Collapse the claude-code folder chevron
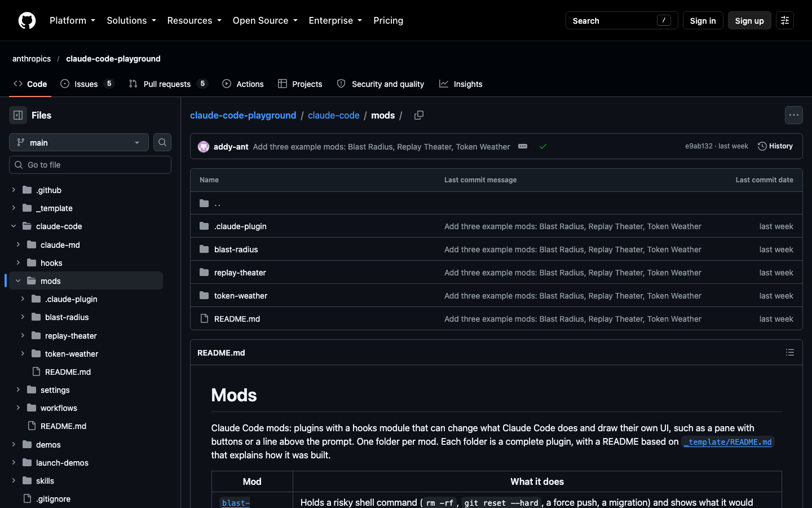This screenshot has height=508, width=812. point(14,226)
